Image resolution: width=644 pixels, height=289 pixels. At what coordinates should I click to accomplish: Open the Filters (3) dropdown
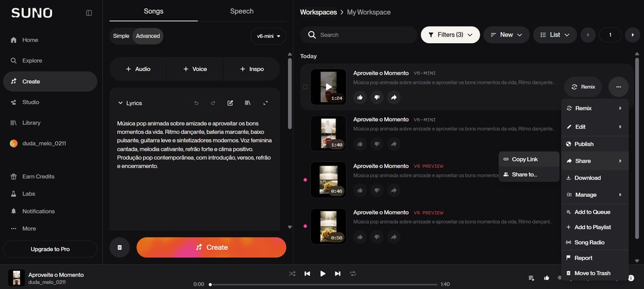(x=450, y=35)
